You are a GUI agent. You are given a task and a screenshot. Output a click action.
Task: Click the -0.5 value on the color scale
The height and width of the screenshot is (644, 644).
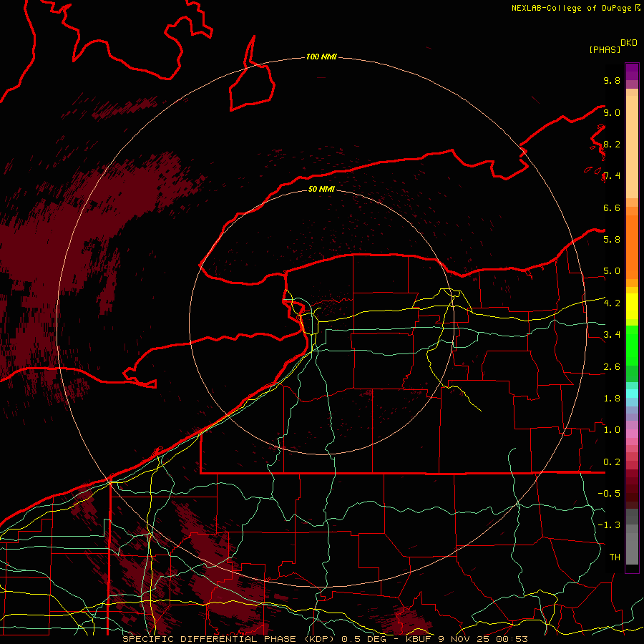click(609, 494)
